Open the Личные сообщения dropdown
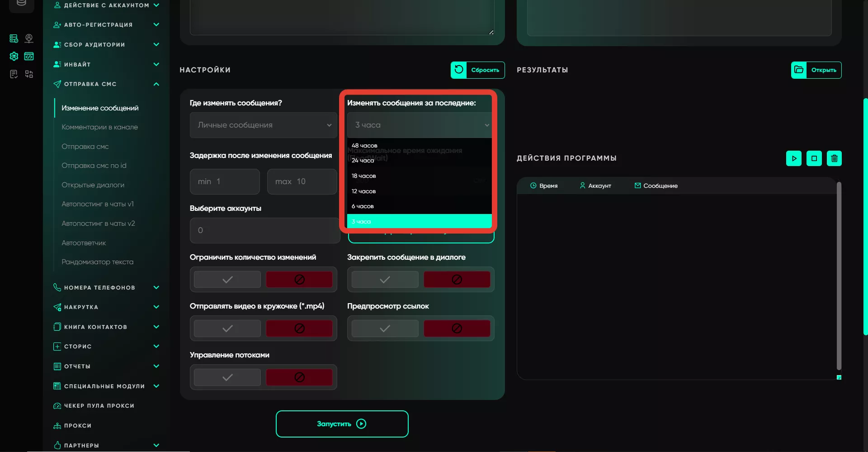Image resolution: width=868 pixels, height=452 pixels. (264, 125)
